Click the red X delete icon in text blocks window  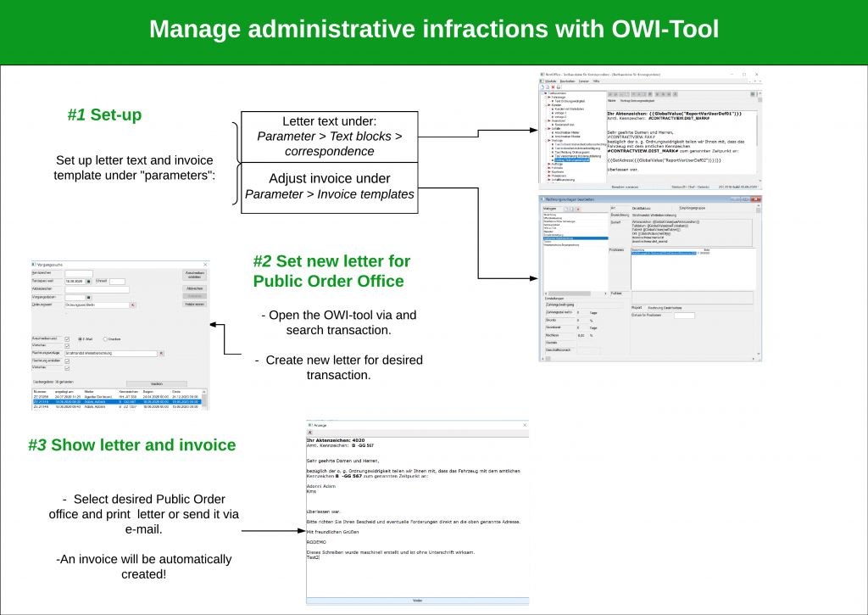click(553, 87)
